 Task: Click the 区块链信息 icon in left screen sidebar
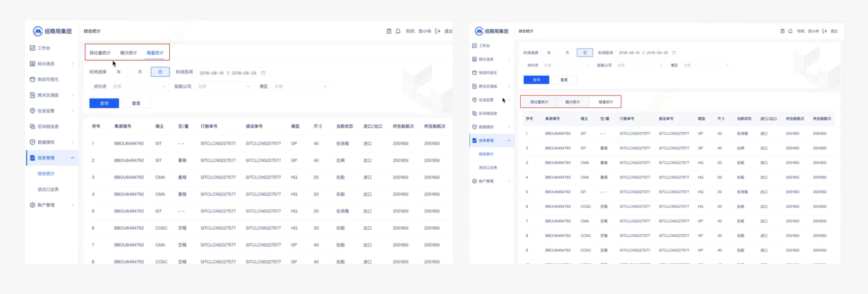coord(32,126)
